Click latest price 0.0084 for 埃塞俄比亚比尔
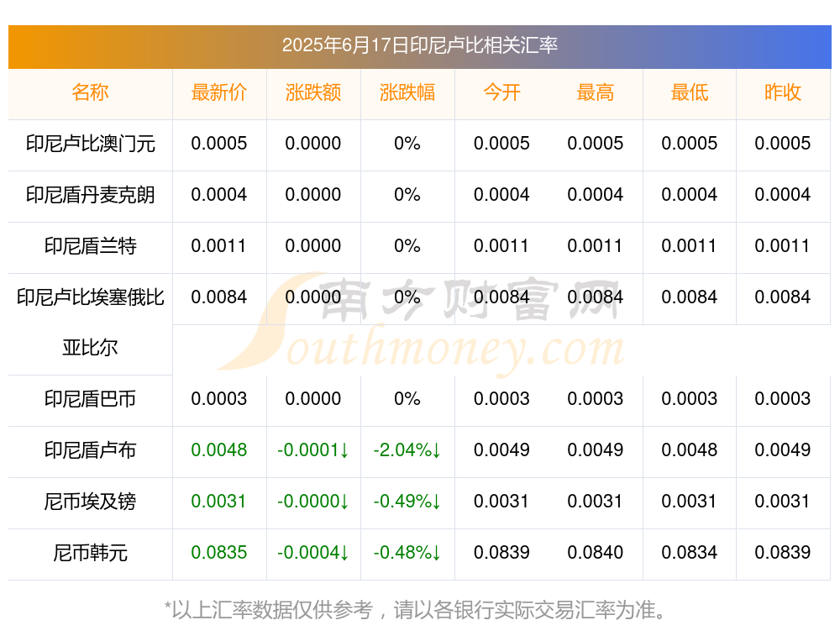 (x=219, y=297)
